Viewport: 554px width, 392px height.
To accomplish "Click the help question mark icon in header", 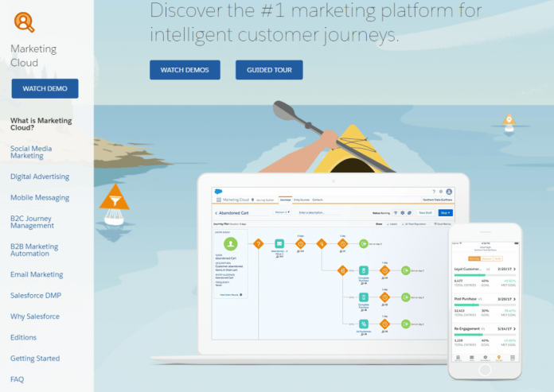I will click(434, 192).
